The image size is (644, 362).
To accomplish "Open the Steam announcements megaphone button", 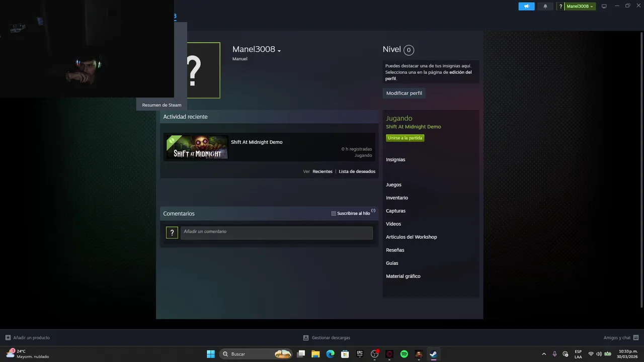I will click(526, 6).
